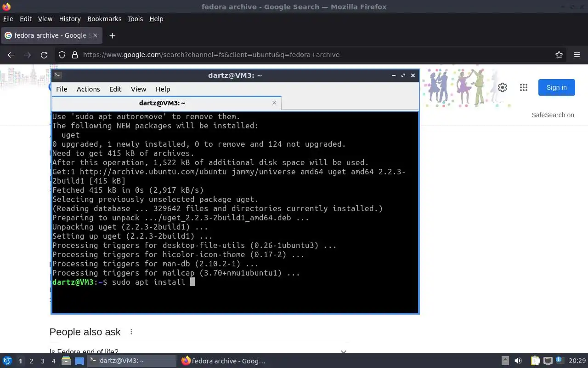Open Google quick settings gear

(503, 87)
